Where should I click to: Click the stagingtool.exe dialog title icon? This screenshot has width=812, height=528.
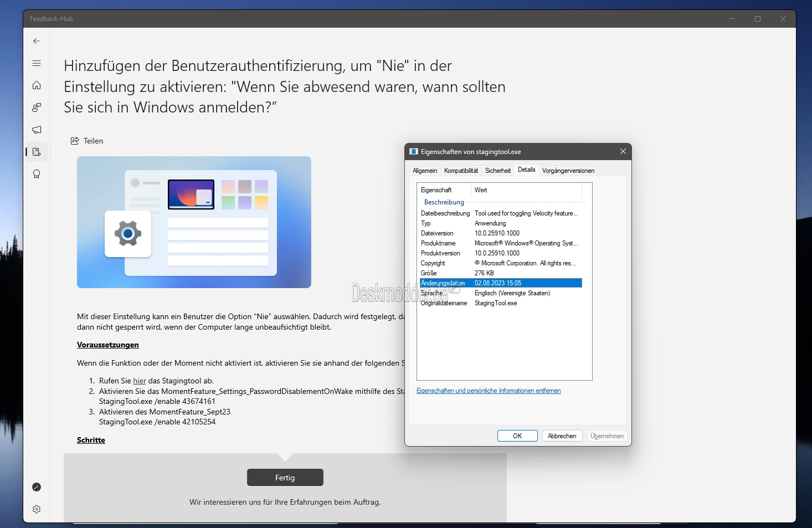click(413, 151)
